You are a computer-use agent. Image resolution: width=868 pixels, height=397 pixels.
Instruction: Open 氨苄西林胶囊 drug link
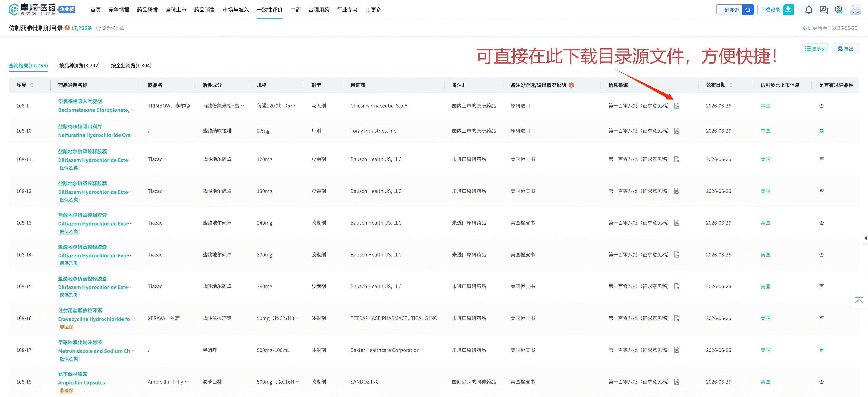pyautogui.click(x=72, y=374)
